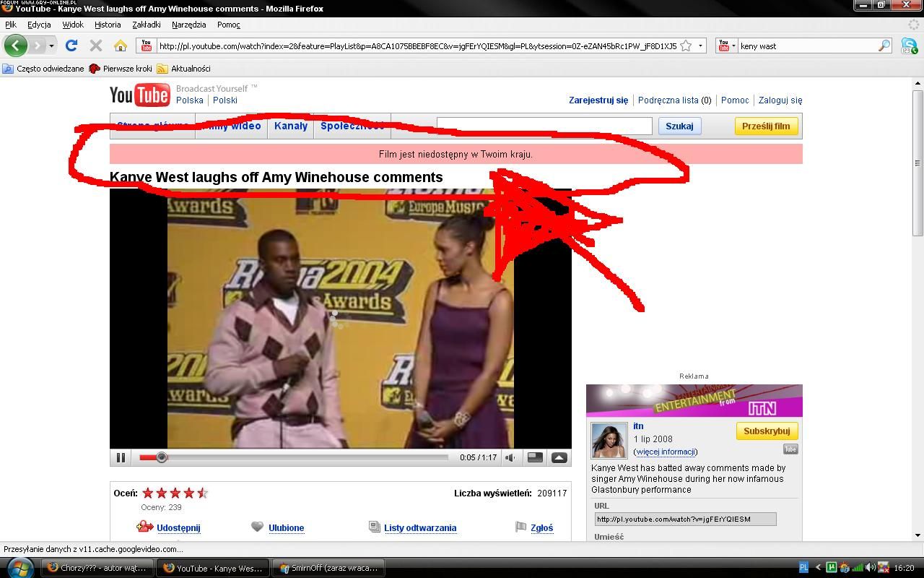The width and height of the screenshot is (924, 578).
Task: Open the Zakładki menu
Action: [x=147, y=25]
